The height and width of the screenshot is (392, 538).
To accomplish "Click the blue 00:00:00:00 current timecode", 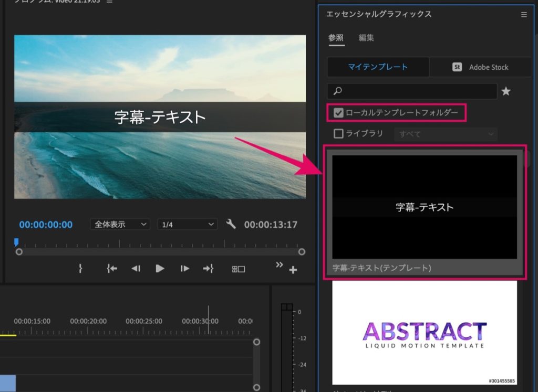I will coord(46,225).
